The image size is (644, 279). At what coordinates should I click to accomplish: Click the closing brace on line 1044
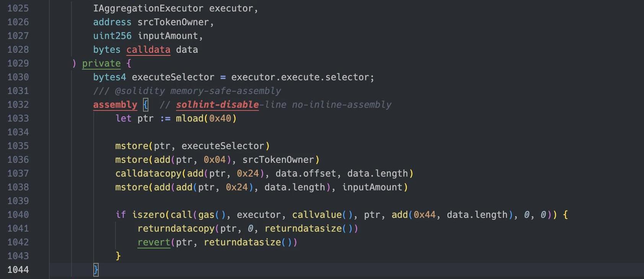point(96,270)
